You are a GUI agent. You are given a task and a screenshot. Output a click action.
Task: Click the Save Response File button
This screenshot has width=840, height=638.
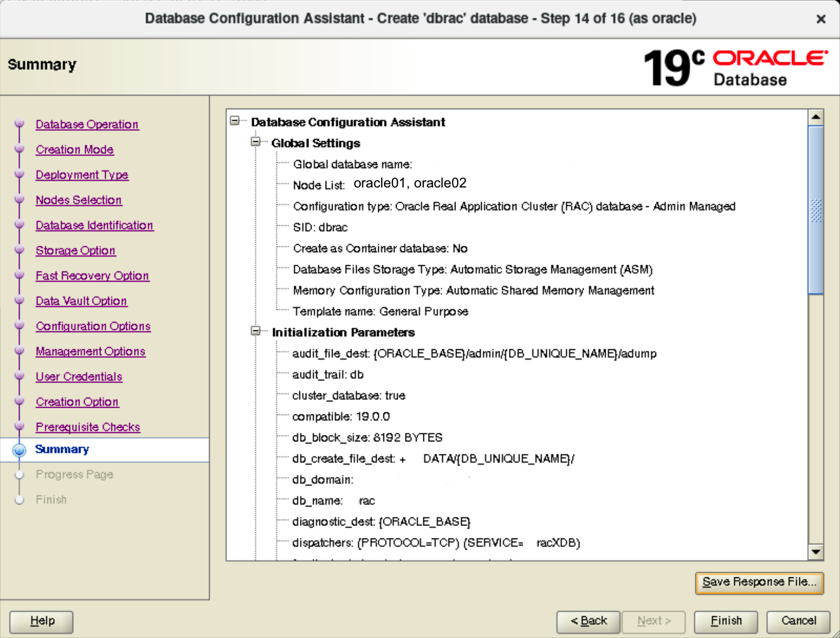759,583
